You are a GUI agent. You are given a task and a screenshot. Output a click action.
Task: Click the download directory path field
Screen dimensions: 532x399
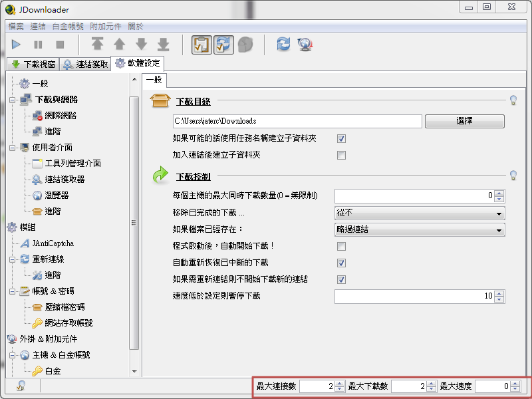click(x=297, y=121)
